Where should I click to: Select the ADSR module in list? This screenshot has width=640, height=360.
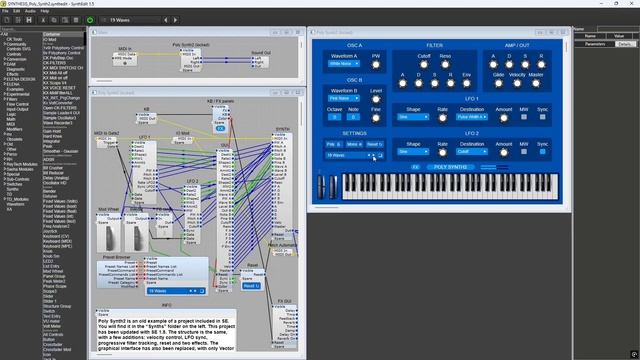[49, 160]
